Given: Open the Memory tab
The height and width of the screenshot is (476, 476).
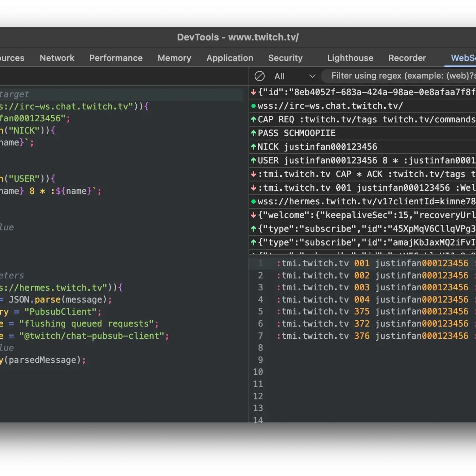Looking at the screenshot, I should point(174,58).
